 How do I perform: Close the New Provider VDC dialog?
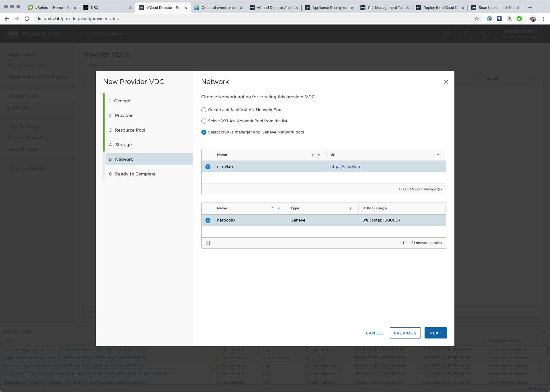(x=446, y=82)
